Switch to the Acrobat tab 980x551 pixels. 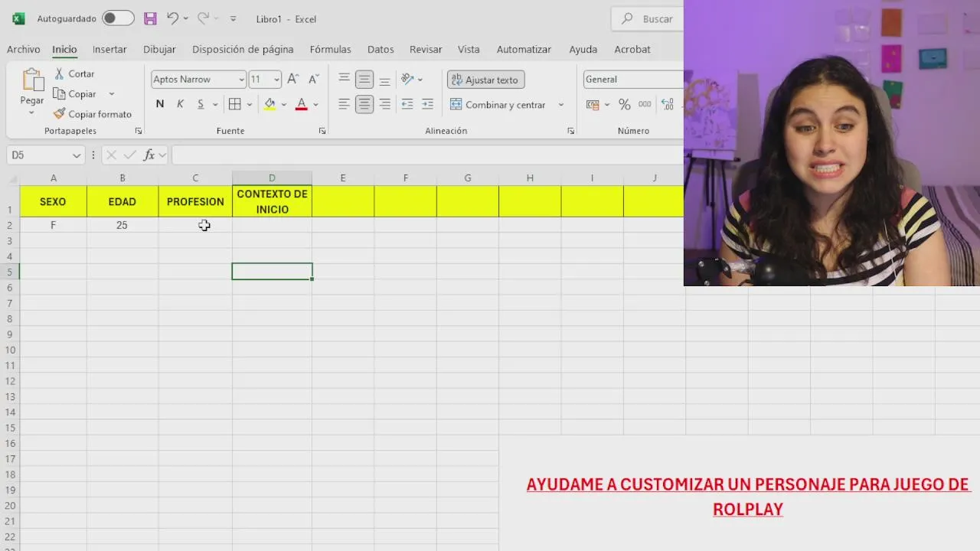point(632,49)
